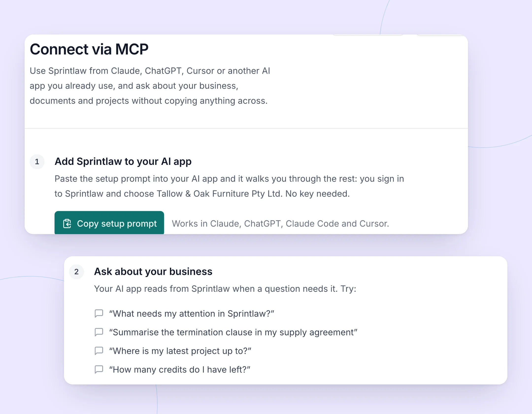Select the "What needs my attention in Sprintlaw?" example
The width and height of the screenshot is (532, 414).
[192, 313]
